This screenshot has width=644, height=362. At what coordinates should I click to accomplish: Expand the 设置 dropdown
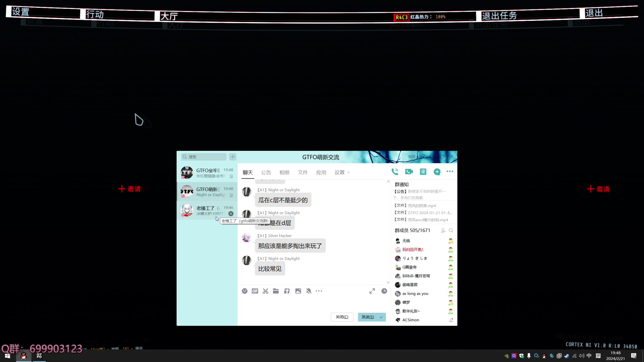[342, 172]
